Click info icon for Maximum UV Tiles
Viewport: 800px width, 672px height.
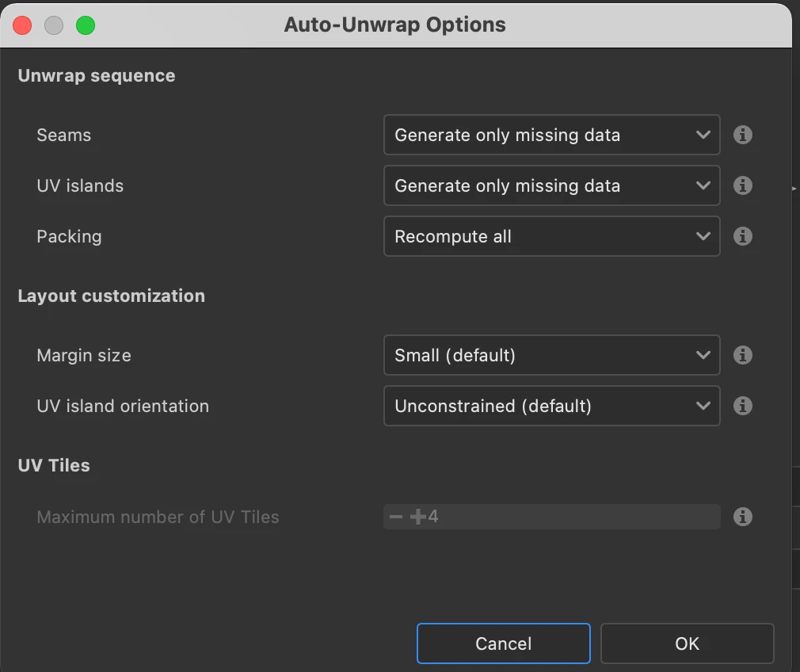click(742, 517)
